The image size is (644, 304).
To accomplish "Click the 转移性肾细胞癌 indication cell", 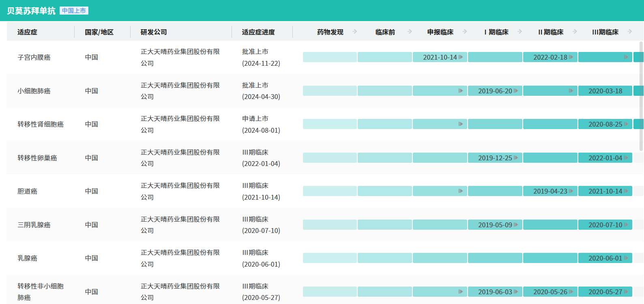I will 41,124.
